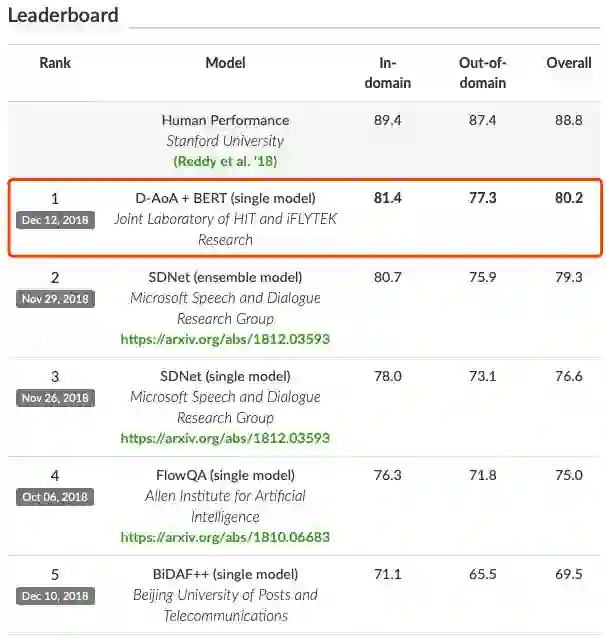This screenshot has height=638, width=606.
Task: Click the Overall column header
Action: click(568, 63)
